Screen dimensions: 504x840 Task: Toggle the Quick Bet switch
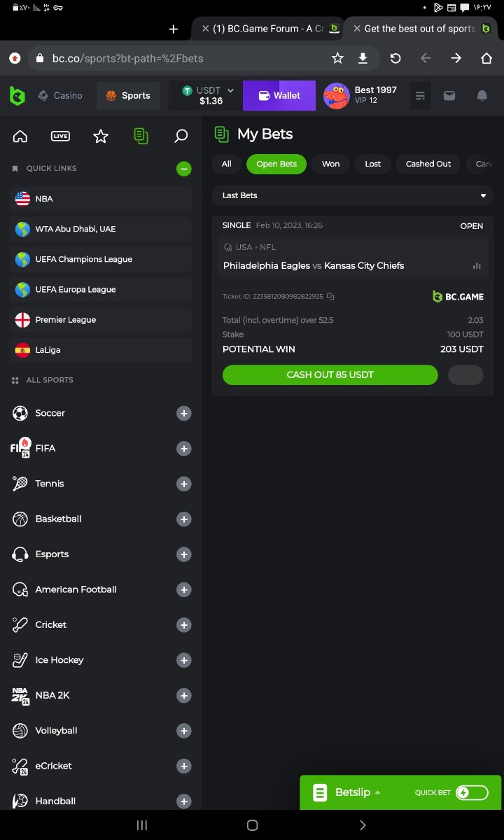(471, 792)
